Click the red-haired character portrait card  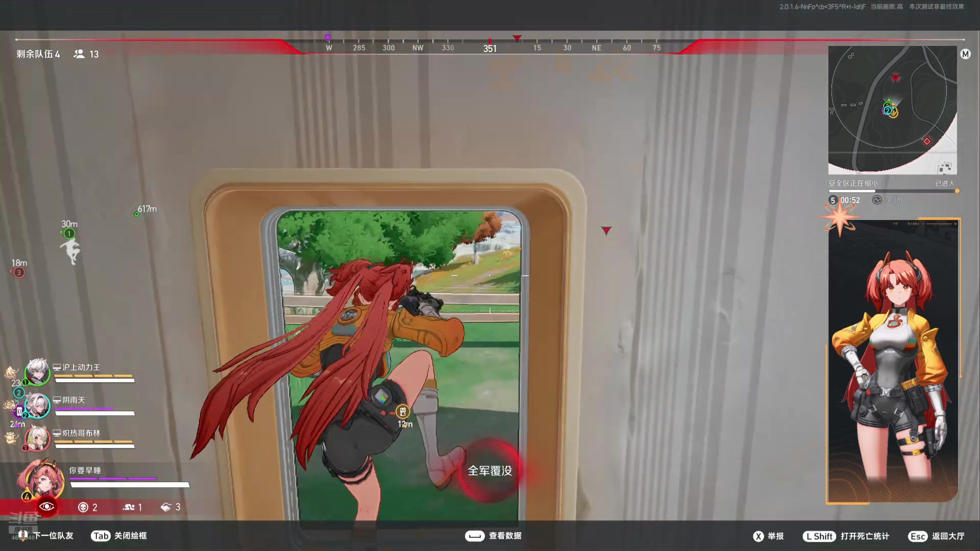click(893, 361)
